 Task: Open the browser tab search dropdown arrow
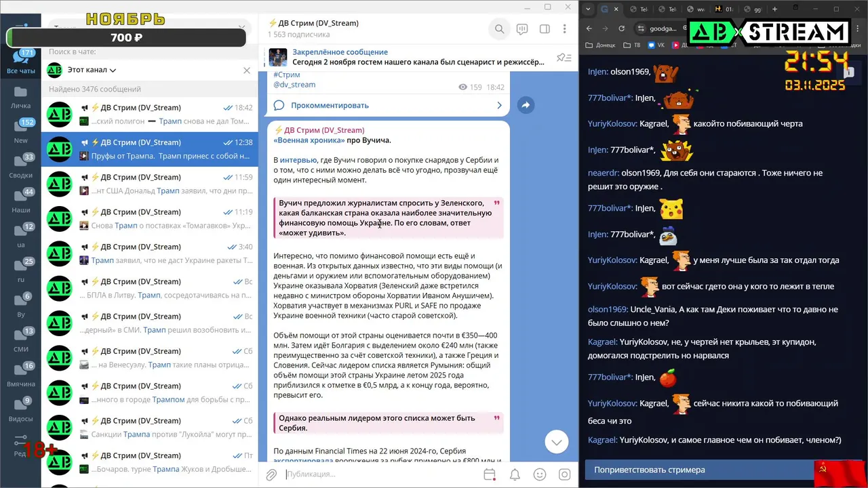tap(587, 9)
